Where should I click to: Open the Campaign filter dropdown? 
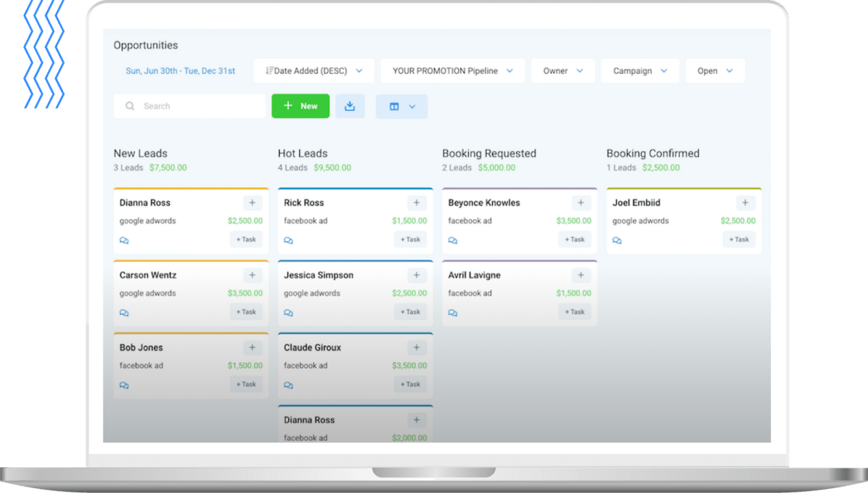click(x=639, y=71)
